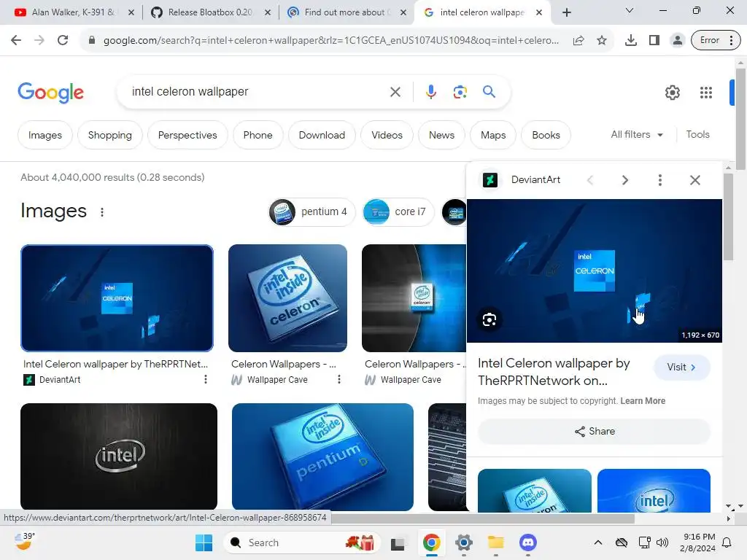Show hidden system tray icons
Screen dimensions: 747x560
tap(598, 542)
